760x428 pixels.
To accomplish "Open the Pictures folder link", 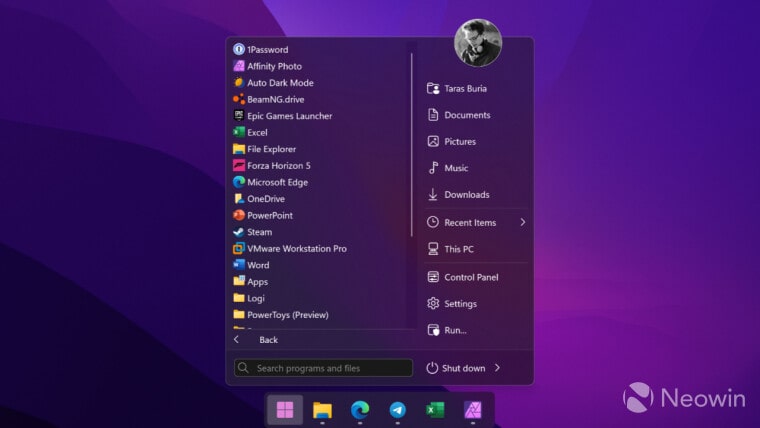I will (452, 142).
